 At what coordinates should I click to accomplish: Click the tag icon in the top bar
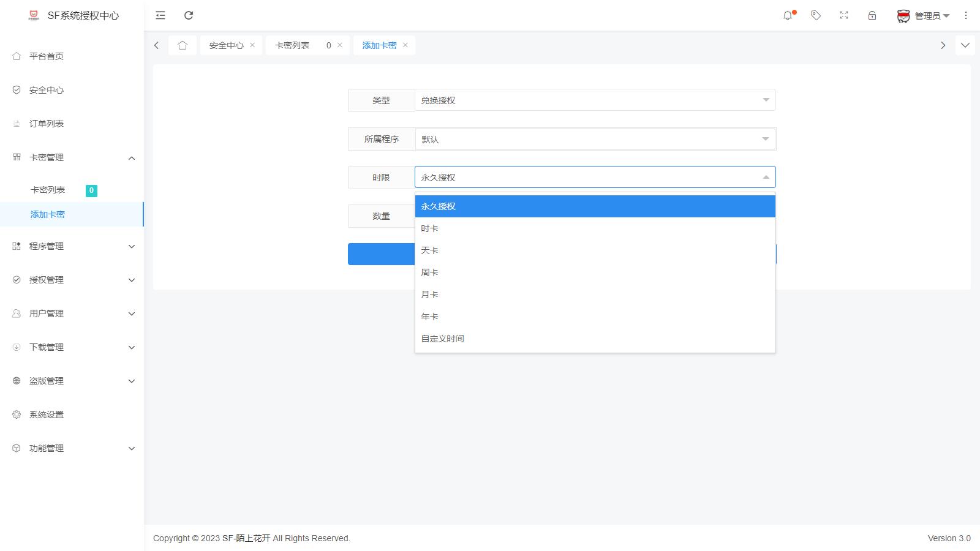(x=816, y=15)
